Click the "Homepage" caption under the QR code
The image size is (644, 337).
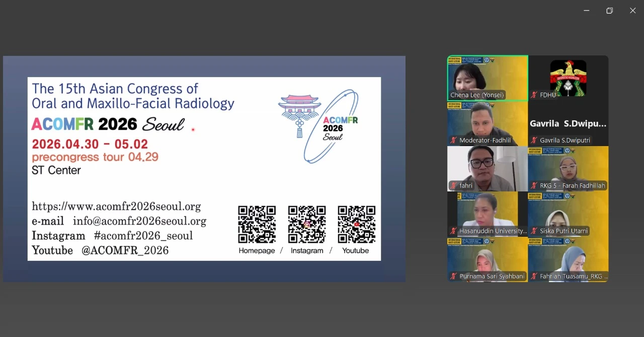point(257,250)
